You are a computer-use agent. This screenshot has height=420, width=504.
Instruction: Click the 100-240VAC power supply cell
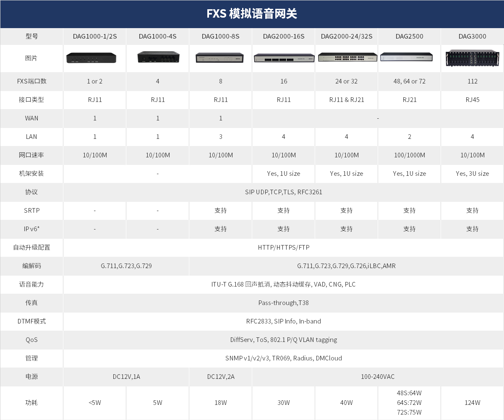pos(378,377)
